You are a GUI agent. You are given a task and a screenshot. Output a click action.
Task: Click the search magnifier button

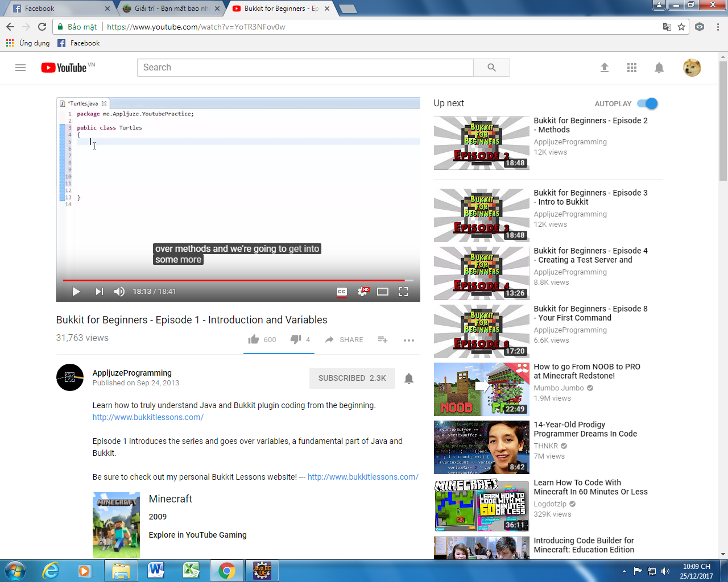point(491,68)
